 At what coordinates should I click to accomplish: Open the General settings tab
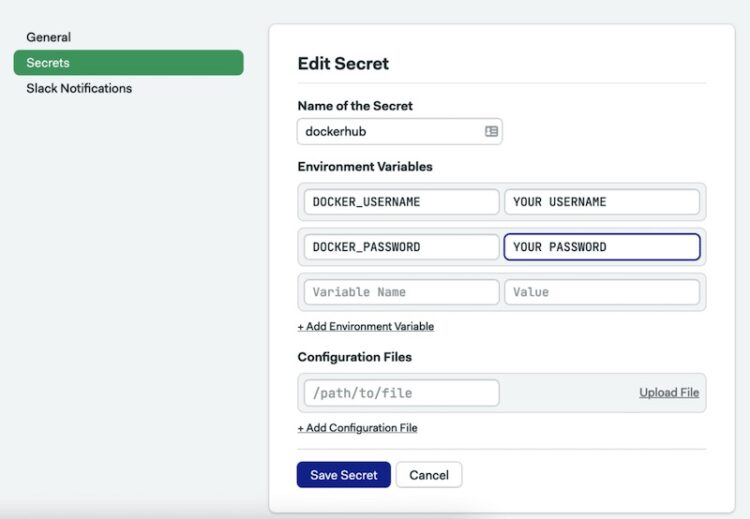click(48, 37)
